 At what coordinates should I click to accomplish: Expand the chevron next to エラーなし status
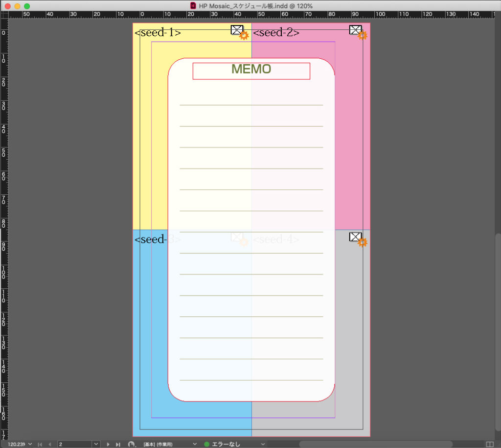click(x=262, y=444)
